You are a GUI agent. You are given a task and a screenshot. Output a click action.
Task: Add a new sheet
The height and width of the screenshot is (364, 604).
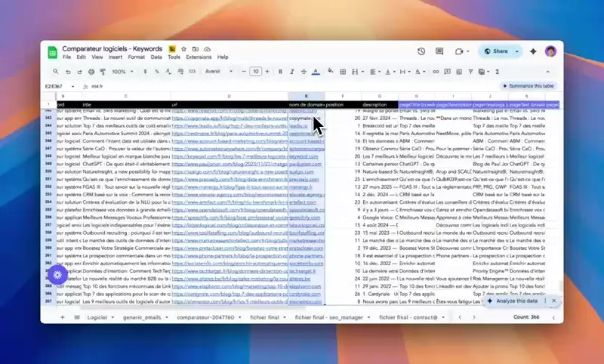(x=63, y=317)
